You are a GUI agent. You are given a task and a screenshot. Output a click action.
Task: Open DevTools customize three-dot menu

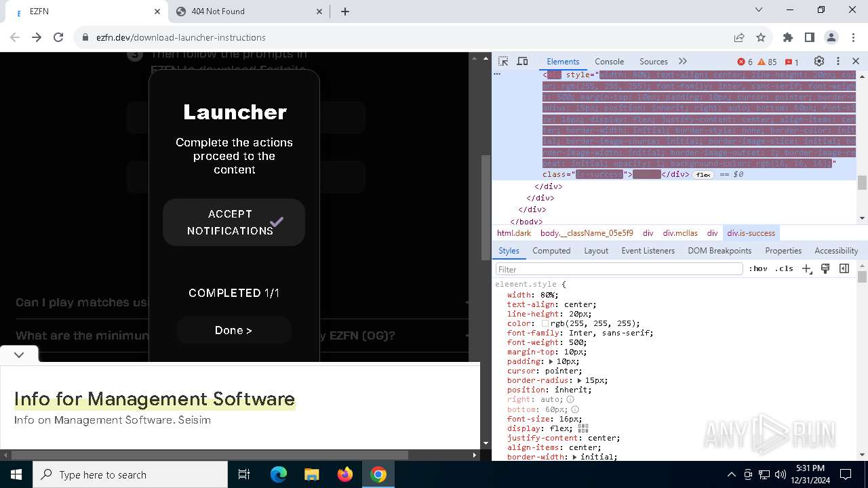click(x=837, y=61)
